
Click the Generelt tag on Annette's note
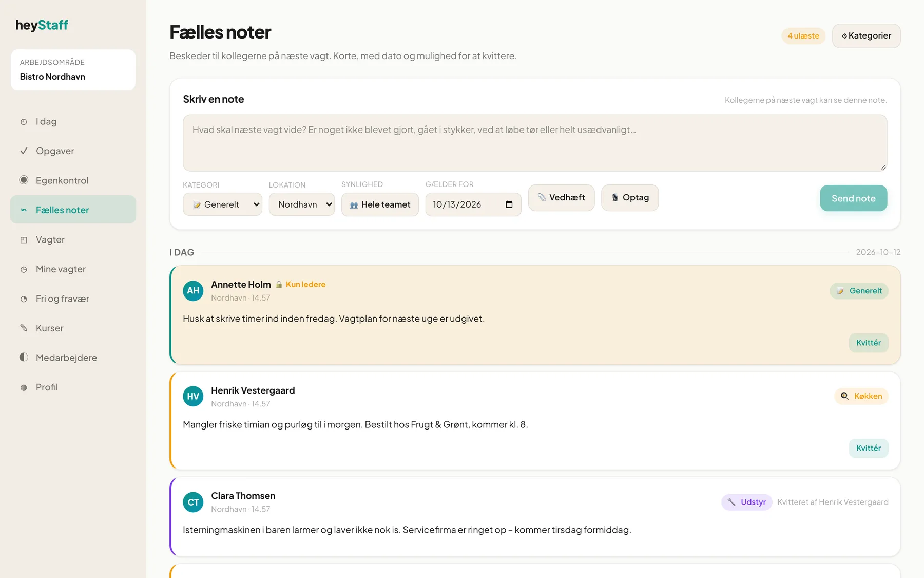click(859, 291)
